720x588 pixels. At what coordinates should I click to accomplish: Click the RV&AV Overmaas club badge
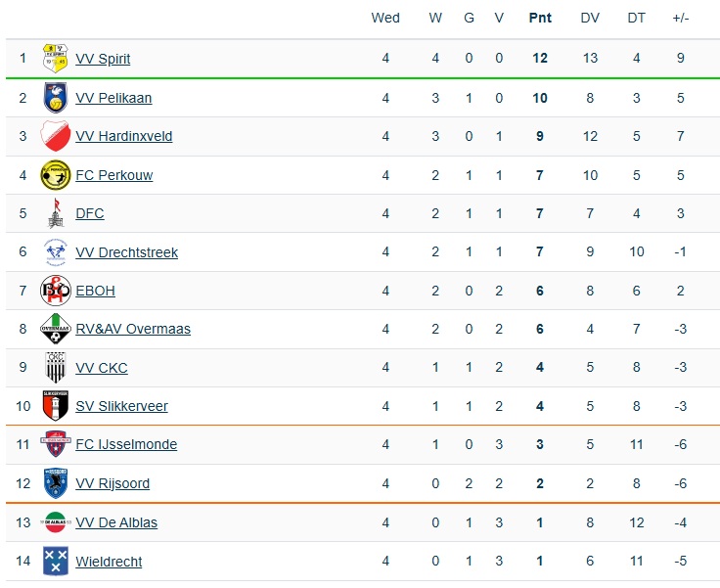point(55,329)
